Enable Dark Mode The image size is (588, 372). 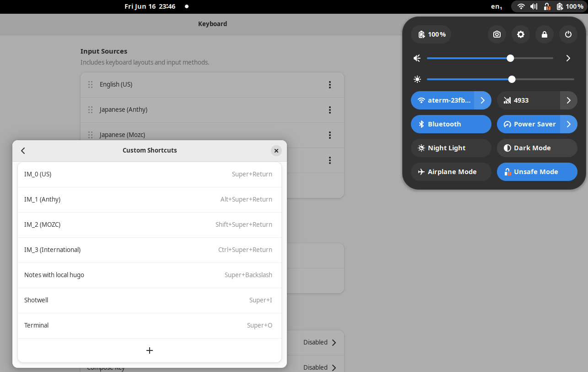(537, 148)
